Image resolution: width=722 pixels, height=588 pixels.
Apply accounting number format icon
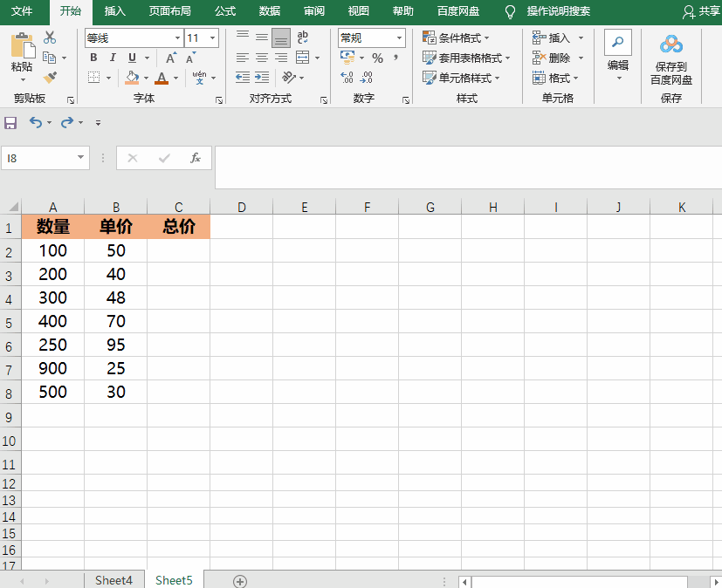tap(347, 58)
